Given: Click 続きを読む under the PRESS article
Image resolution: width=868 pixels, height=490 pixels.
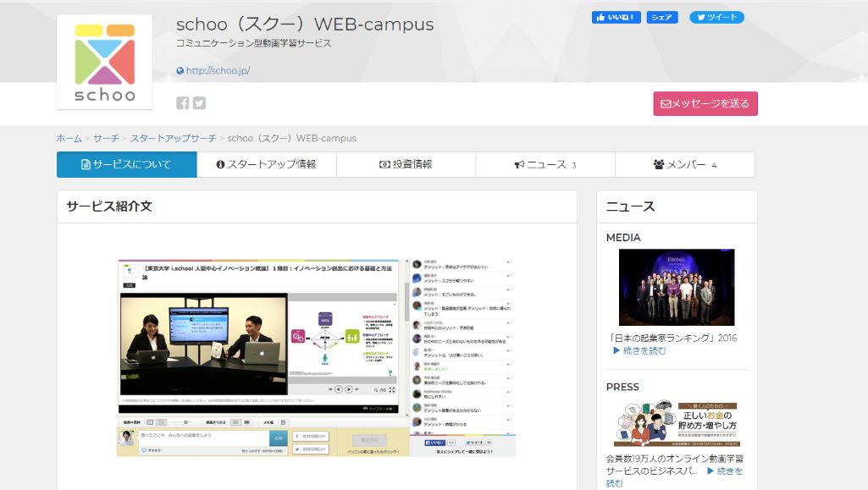Looking at the screenshot, I should [x=725, y=471].
